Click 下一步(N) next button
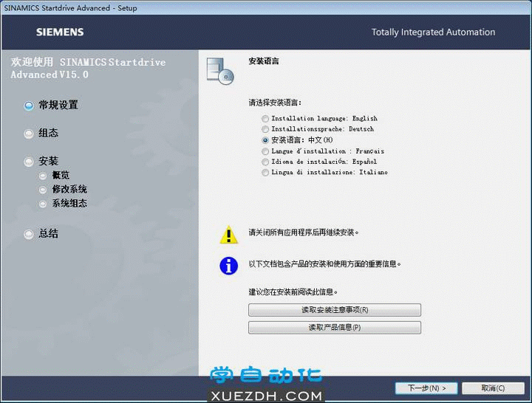The image size is (532, 403). click(426, 388)
